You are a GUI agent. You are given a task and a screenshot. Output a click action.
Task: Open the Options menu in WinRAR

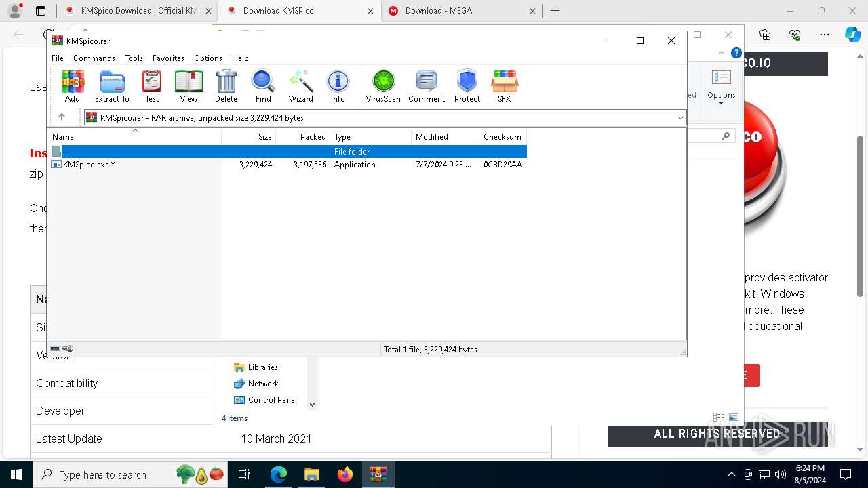pyautogui.click(x=208, y=58)
